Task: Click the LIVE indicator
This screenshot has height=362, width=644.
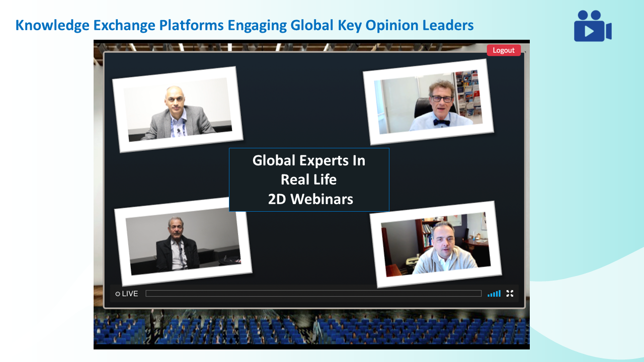Action: 126,294
